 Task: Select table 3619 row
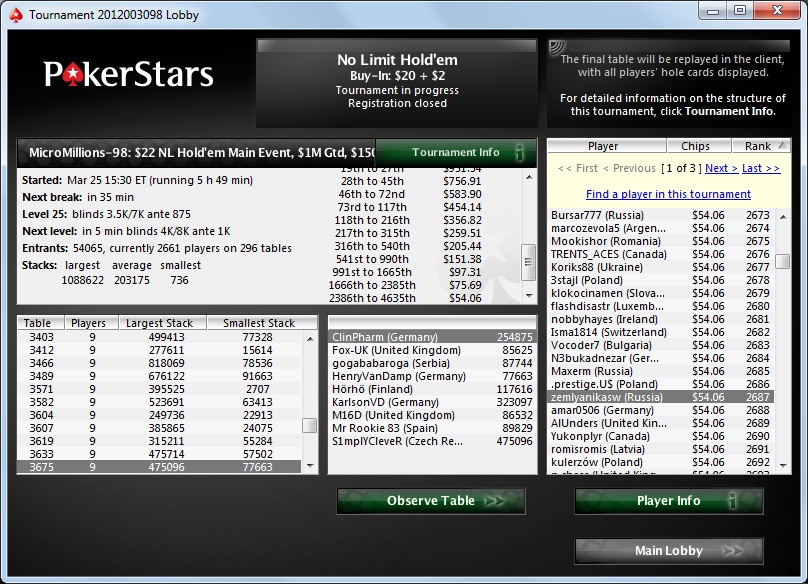click(159, 441)
